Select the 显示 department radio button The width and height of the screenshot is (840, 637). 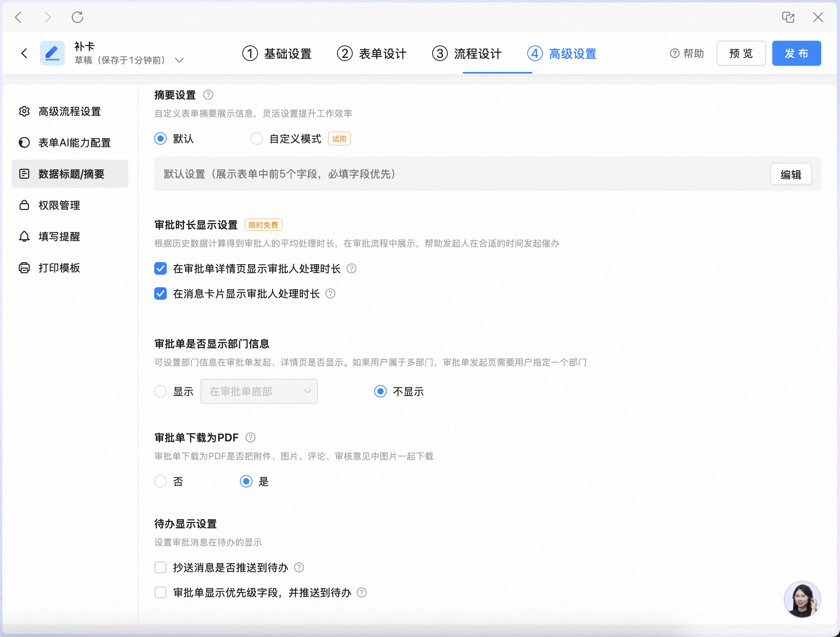point(160,391)
